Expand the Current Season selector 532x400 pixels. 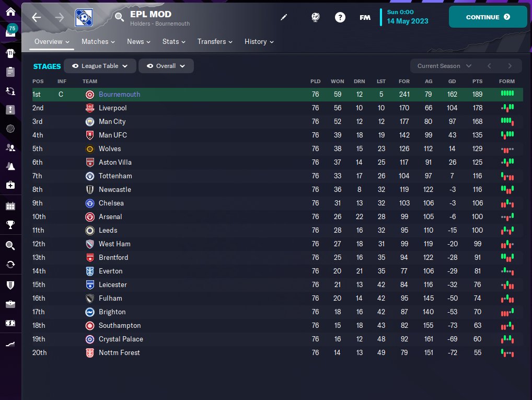[x=444, y=66]
